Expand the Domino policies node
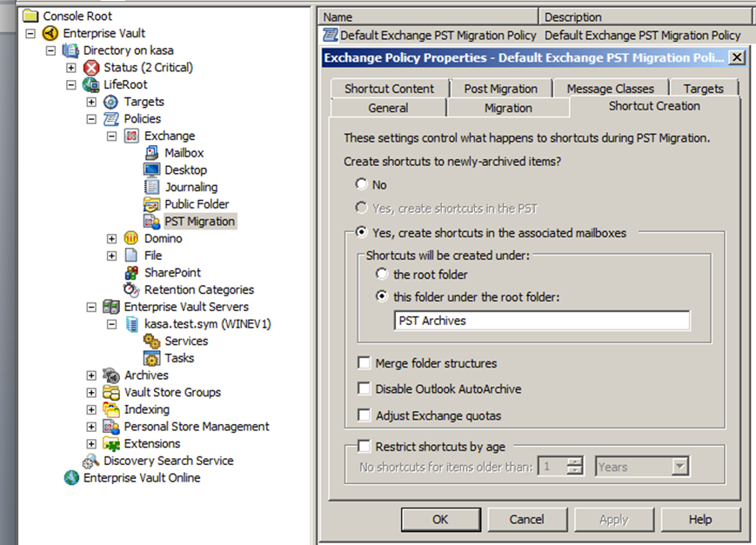Image resolution: width=756 pixels, height=545 pixels. [111, 238]
